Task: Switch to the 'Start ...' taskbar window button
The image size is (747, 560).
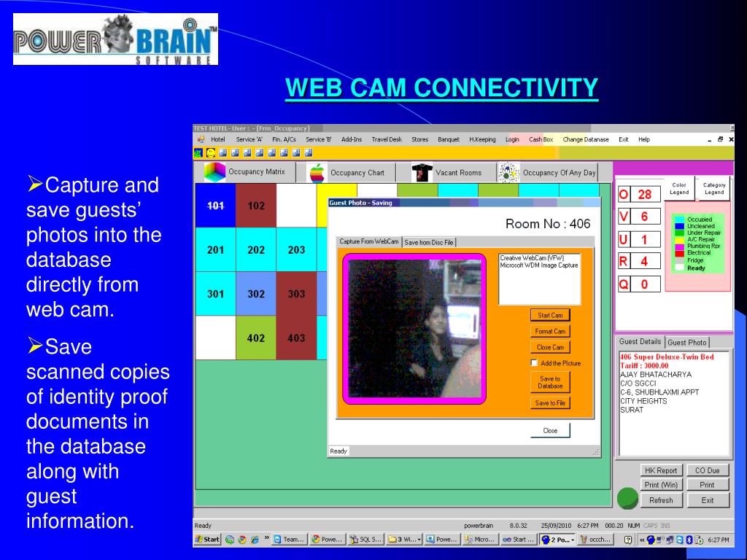Action: coord(519,540)
